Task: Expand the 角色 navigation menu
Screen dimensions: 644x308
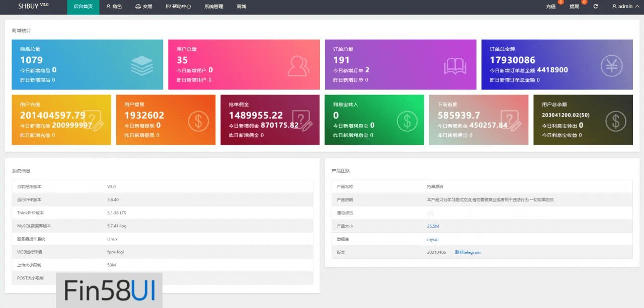Action: [114, 7]
